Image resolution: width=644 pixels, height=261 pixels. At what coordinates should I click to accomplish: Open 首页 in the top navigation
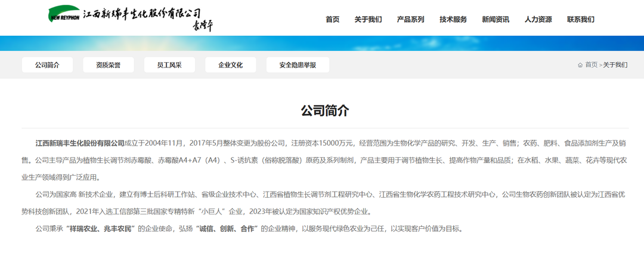[332, 19]
